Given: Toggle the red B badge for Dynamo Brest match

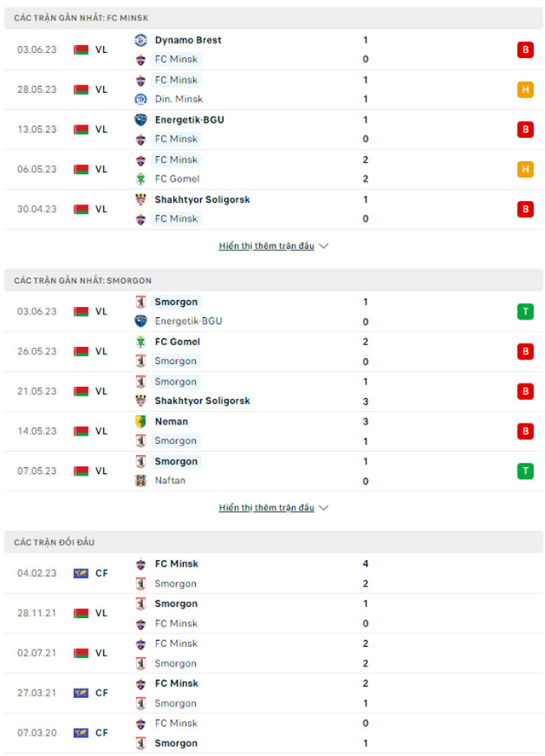Looking at the screenshot, I should 525,49.
